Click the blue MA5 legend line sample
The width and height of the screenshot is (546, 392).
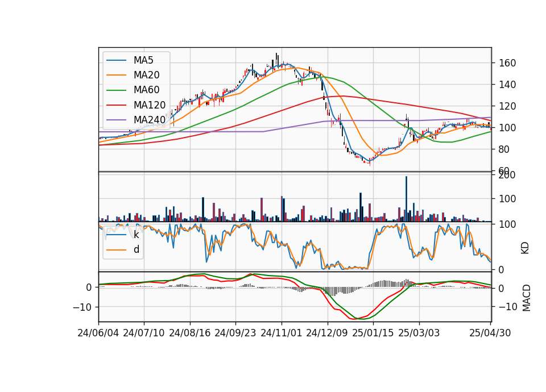click(x=117, y=60)
